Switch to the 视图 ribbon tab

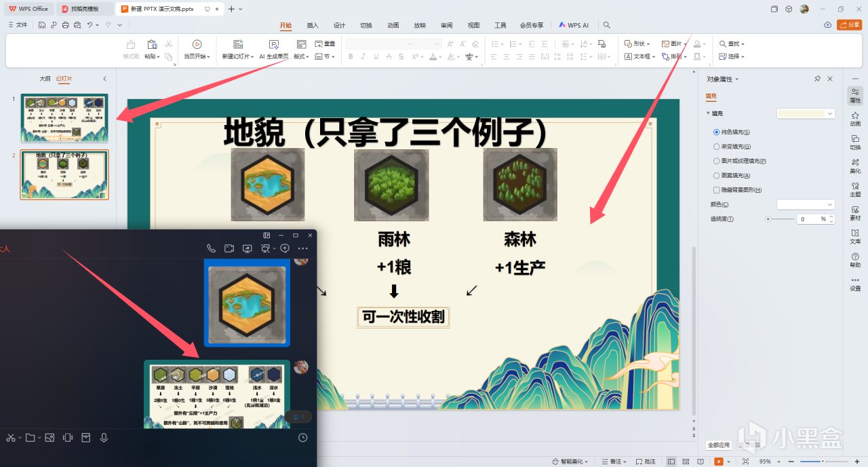[473, 25]
